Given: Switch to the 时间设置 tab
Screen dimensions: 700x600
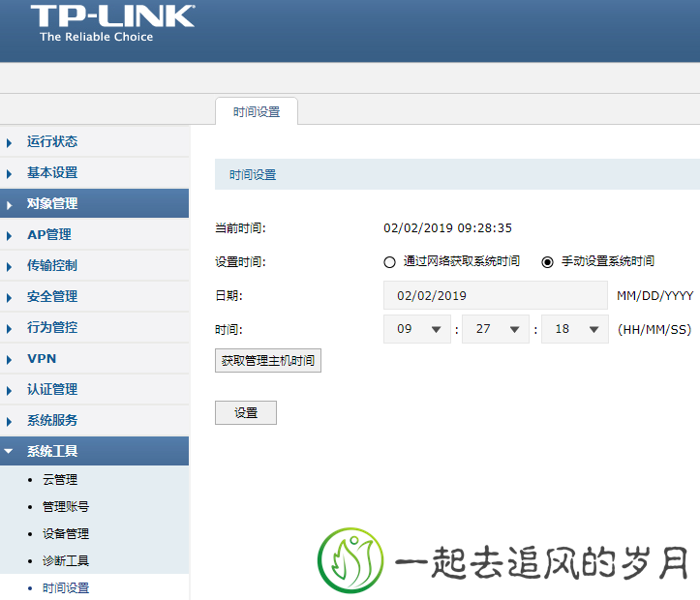Looking at the screenshot, I should (257, 111).
